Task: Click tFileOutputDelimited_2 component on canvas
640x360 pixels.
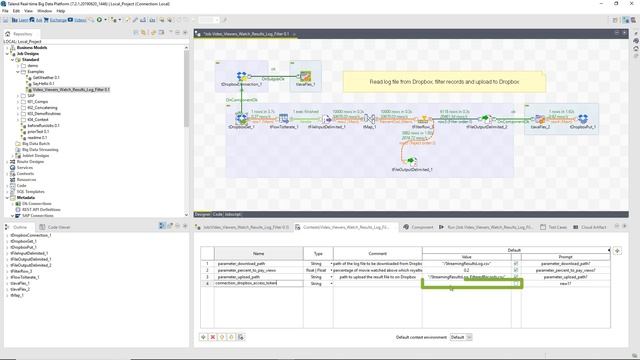Action: pos(486,119)
